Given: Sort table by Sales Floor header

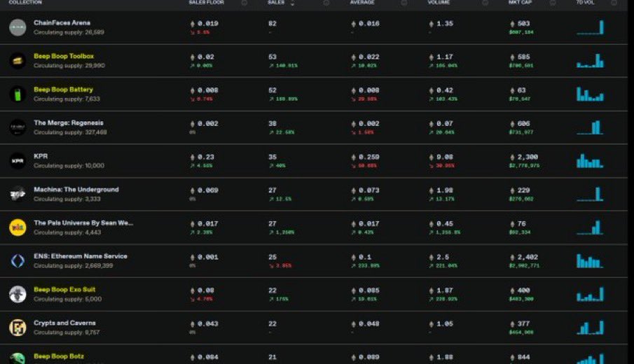Looking at the screenshot, I should tap(206, 2).
